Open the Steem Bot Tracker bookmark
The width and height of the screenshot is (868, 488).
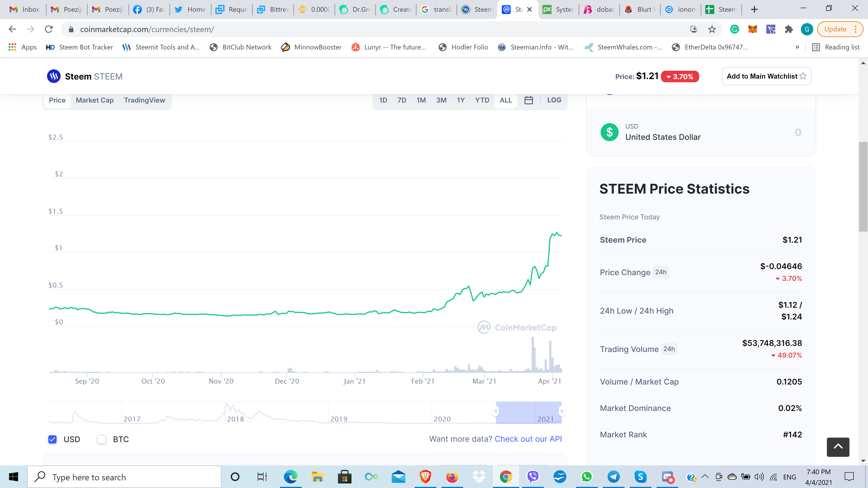click(x=80, y=47)
